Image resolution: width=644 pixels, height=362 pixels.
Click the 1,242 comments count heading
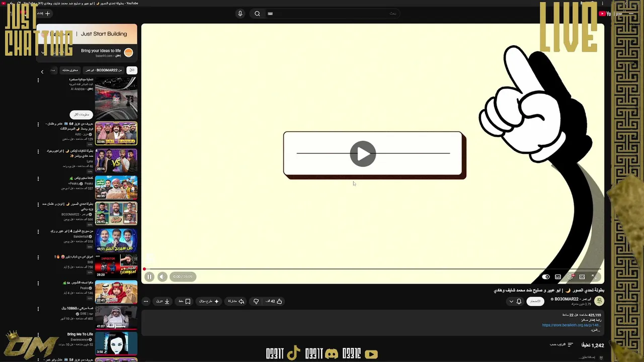click(593, 345)
